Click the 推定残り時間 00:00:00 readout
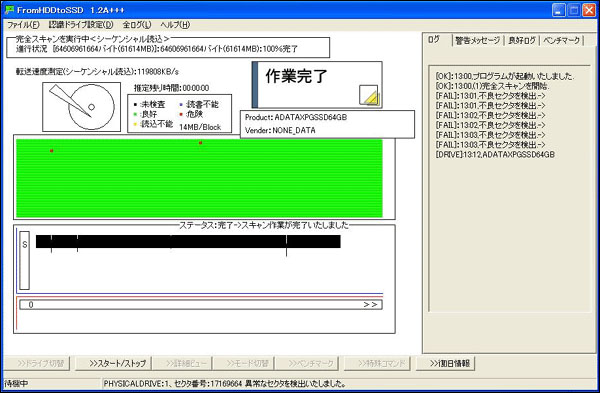 [x=171, y=88]
